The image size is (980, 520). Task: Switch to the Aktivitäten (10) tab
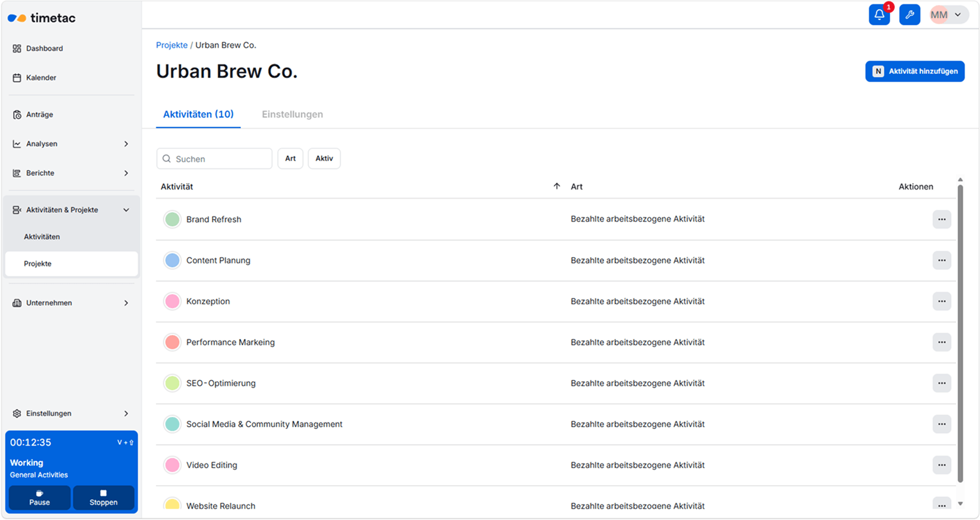pos(198,115)
